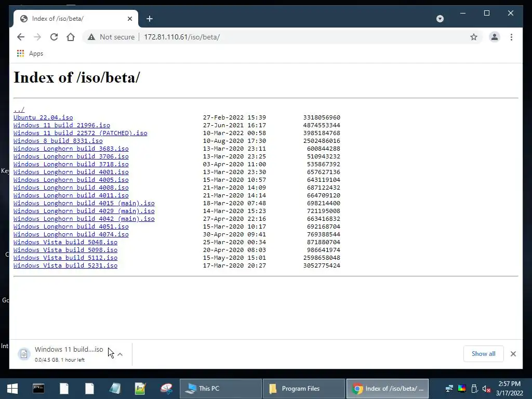Select the Index of /iso/beta/ tab

pos(76,19)
